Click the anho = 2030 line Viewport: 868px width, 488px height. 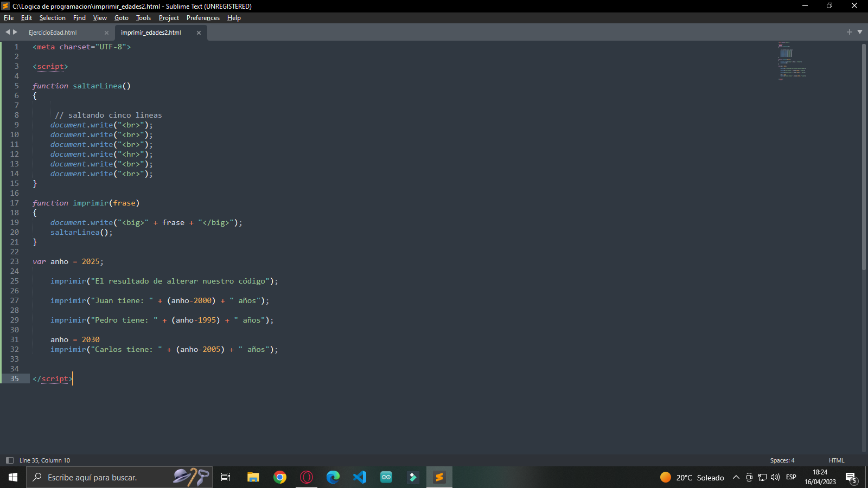click(x=75, y=340)
